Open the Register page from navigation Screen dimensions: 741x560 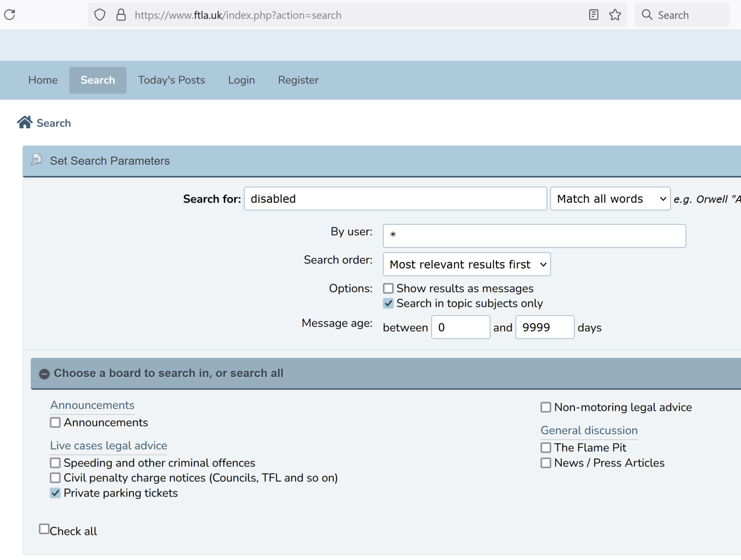point(298,80)
